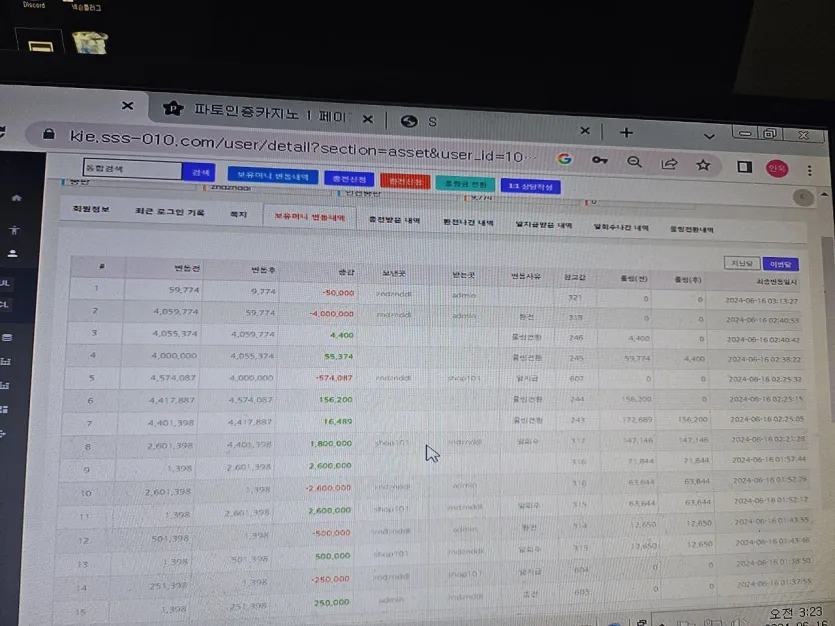
Task: Open the browser side panel icon
Action: click(744, 167)
